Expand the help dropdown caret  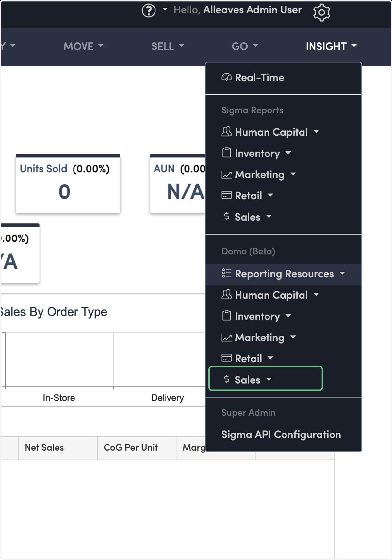click(x=165, y=9)
